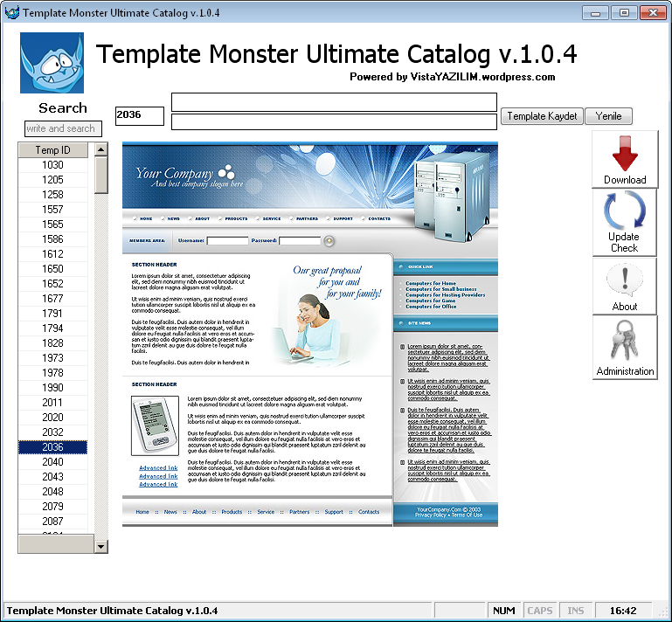Select template 1612 in the list

tap(52, 254)
